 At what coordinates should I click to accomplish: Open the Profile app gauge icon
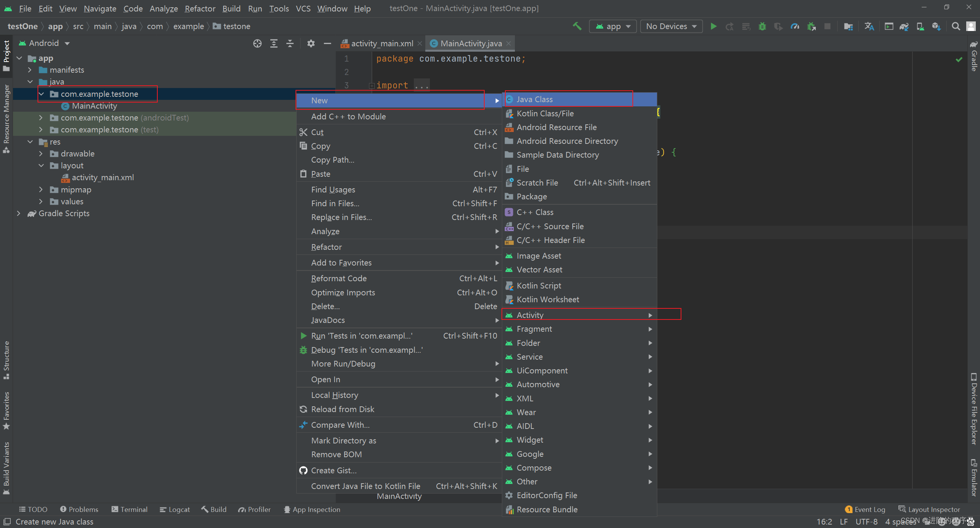[x=795, y=26]
